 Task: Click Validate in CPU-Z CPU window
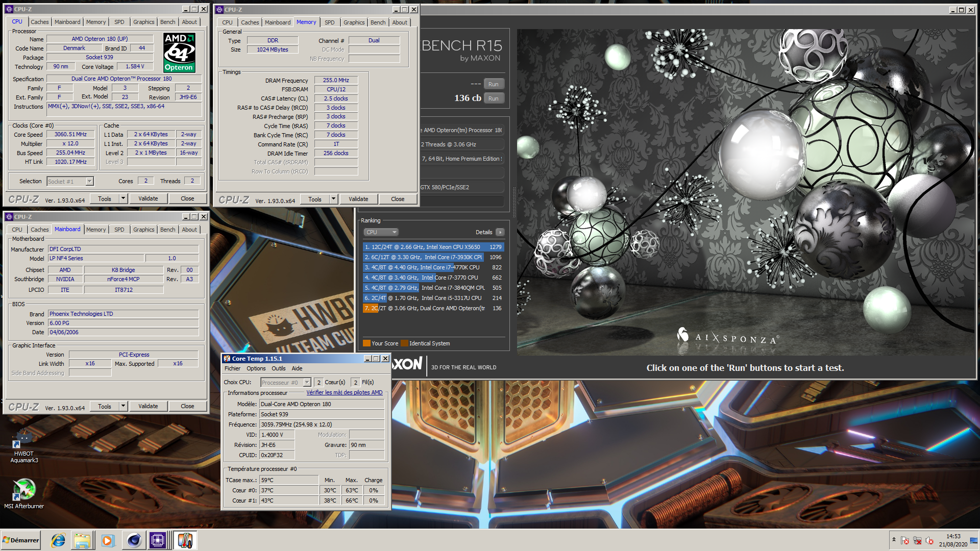(148, 198)
